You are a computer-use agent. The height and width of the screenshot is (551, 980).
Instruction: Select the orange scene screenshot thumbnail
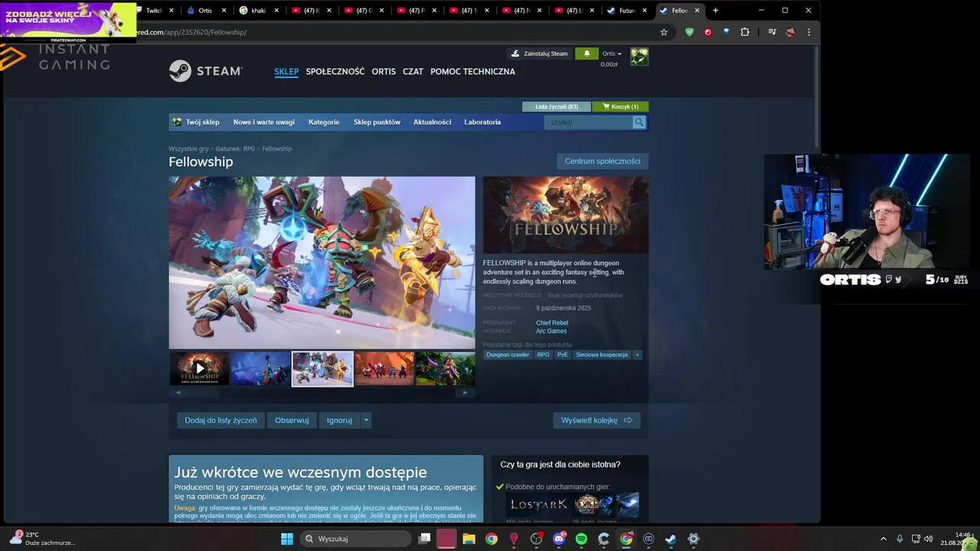pos(384,369)
